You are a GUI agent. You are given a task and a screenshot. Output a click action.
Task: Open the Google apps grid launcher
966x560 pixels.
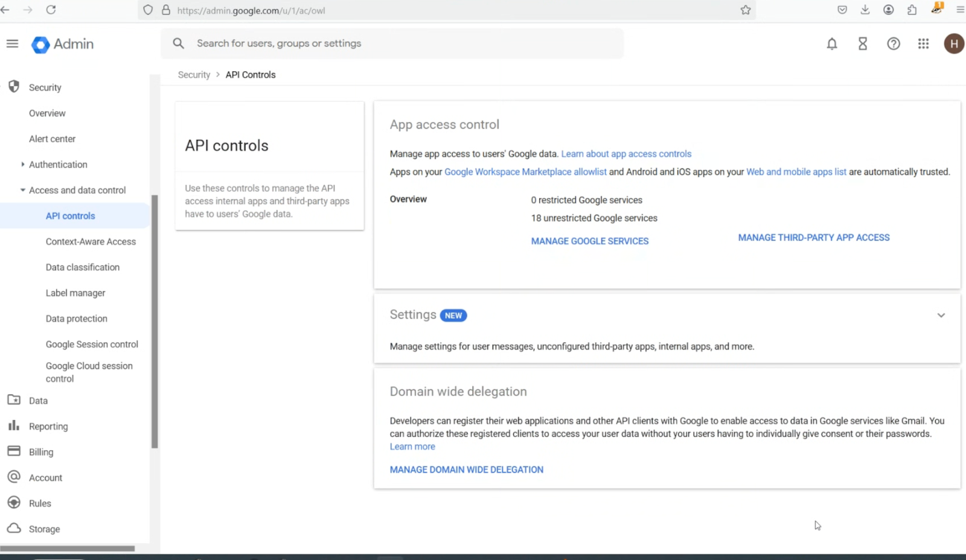(x=923, y=43)
